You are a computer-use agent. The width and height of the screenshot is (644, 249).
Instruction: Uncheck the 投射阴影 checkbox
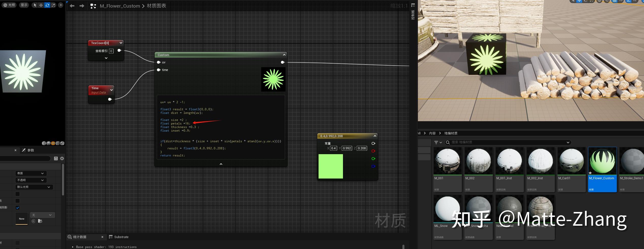(x=17, y=207)
